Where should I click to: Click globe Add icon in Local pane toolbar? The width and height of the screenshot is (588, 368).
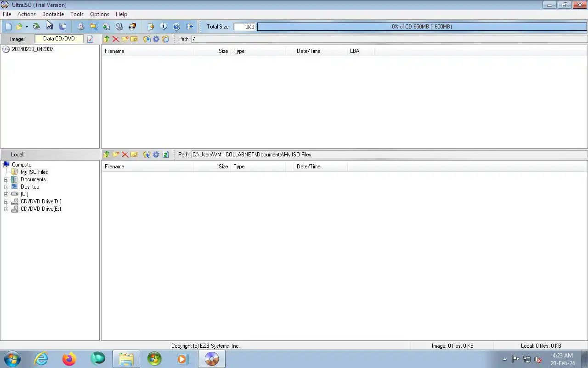pos(147,155)
